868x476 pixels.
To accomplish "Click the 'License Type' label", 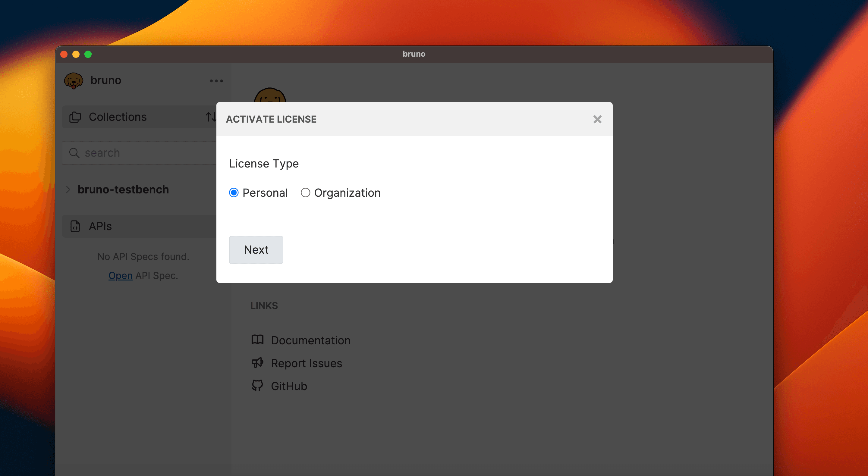I will pyautogui.click(x=264, y=163).
